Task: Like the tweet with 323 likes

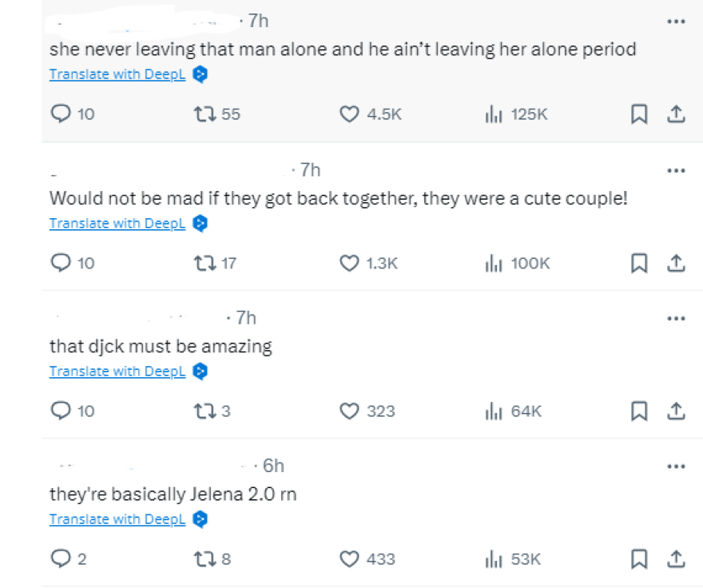Action: tap(349, 411)
